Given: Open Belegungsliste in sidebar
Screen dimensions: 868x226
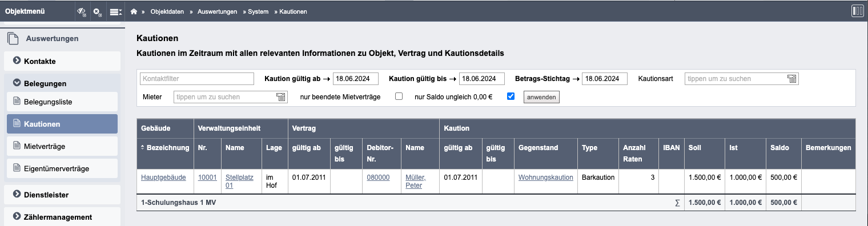Looking at the screenshot, I should (x=62, y=102).
